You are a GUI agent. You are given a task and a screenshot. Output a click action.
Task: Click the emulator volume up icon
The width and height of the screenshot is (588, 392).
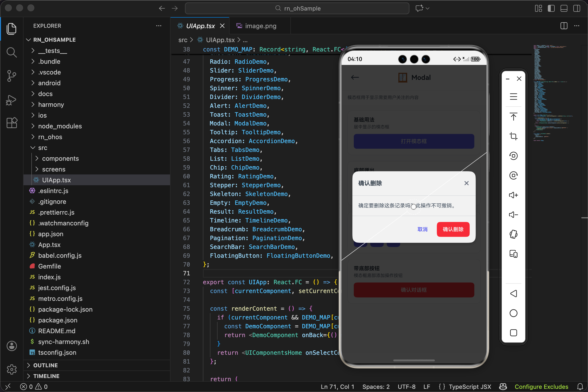[x=513, y=195]
